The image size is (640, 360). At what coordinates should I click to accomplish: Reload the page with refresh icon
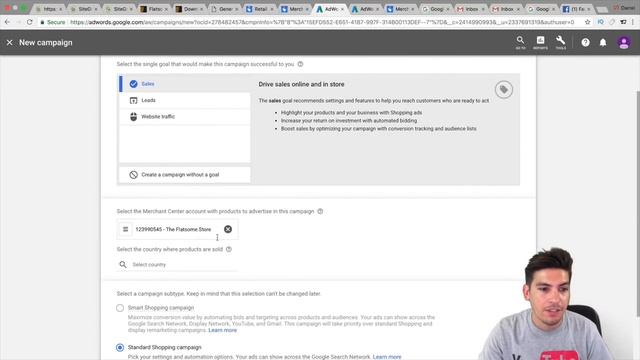pos(29,22)
